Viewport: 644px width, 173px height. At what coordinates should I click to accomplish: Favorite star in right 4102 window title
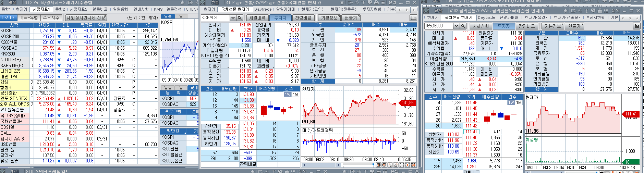[565, 11]
